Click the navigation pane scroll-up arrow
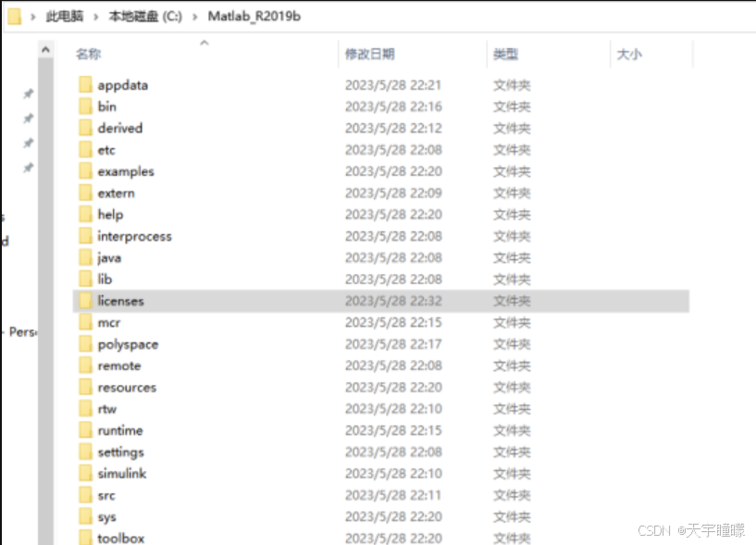The image size is (756, 545). (45, 49)
